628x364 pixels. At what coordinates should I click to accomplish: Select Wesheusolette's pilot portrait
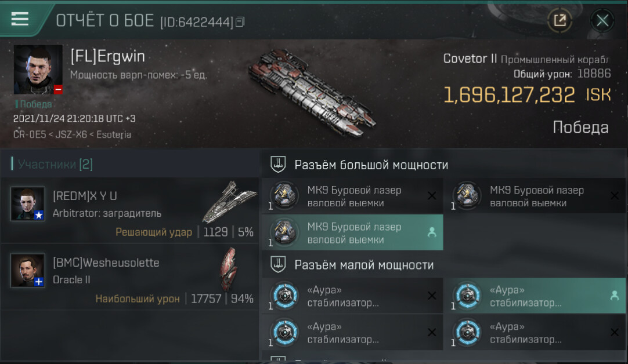pos(28,271)
